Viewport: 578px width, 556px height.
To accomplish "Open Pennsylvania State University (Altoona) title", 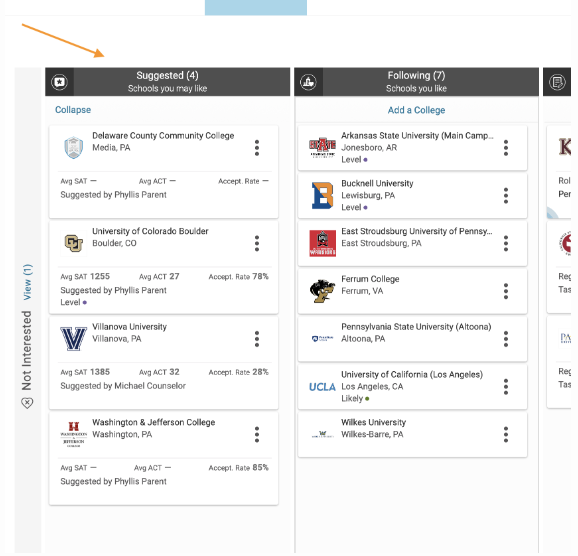I will pyautogui.click(x=416, y=327).
